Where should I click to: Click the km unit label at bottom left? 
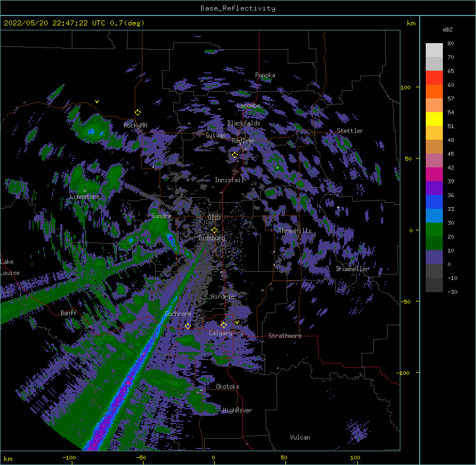pos(8,458)
